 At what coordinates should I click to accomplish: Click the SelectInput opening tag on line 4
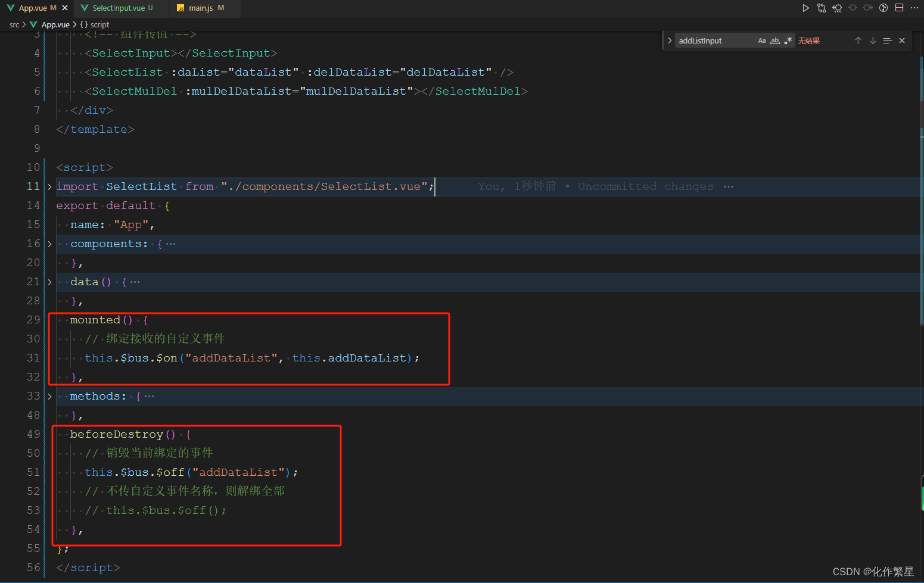point(131,53)
